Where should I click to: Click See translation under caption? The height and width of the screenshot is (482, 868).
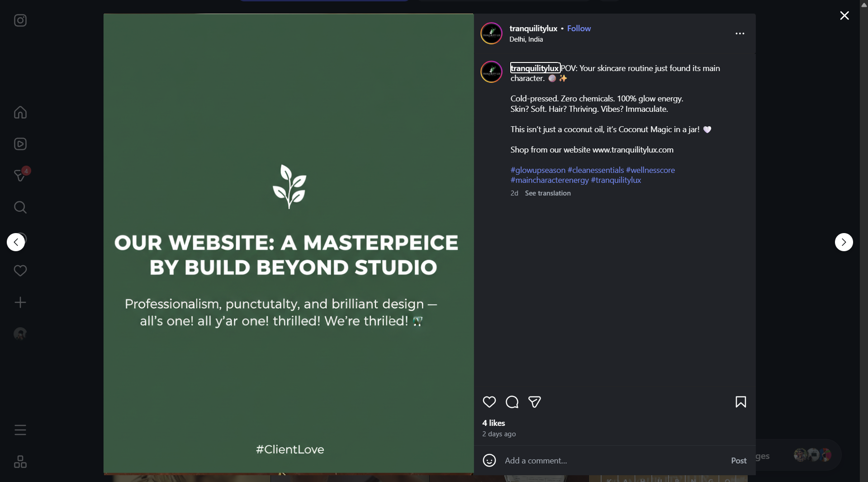(x=547, y=193)
